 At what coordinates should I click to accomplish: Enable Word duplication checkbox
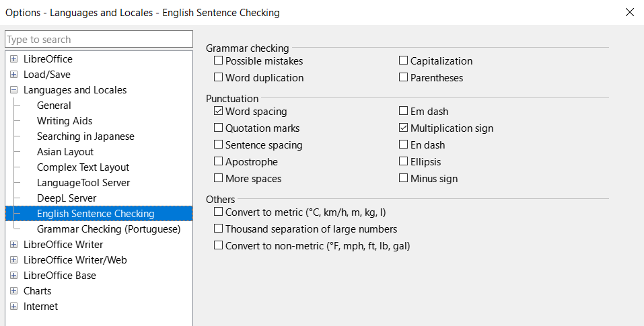point(219,77)
